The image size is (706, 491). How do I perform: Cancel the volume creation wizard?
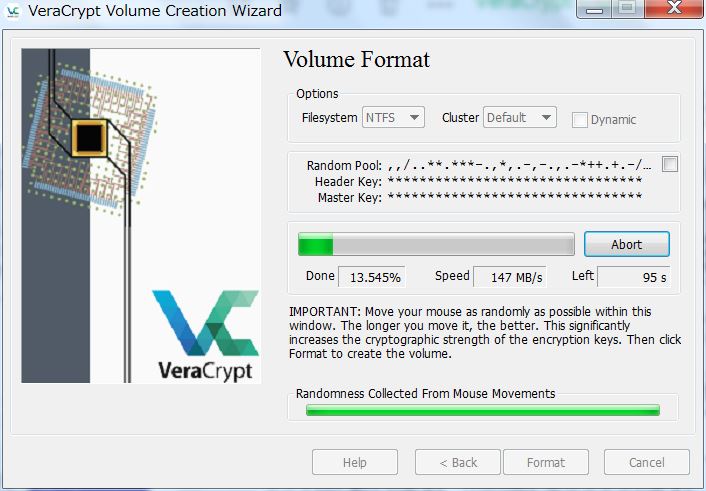click(647, 462)
